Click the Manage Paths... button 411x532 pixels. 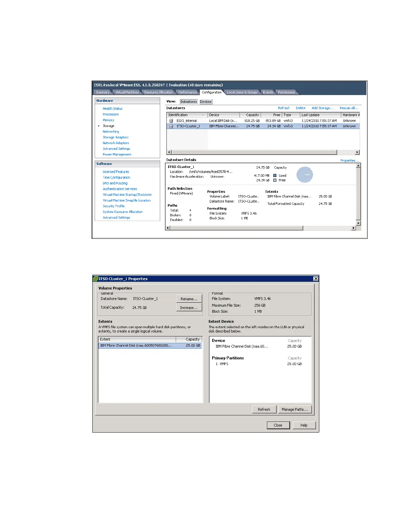(x=295, y=409)
